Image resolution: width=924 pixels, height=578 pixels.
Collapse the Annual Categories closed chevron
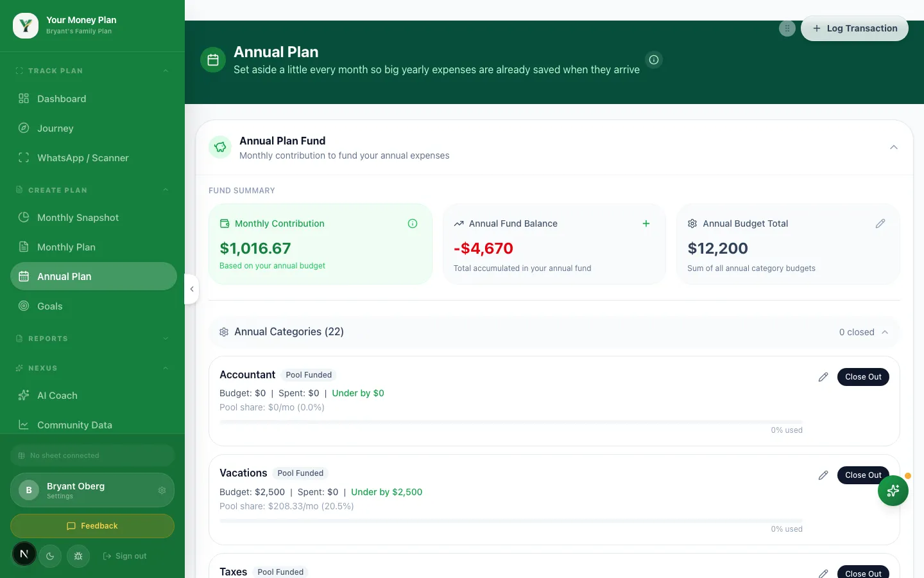coord(885,332)
